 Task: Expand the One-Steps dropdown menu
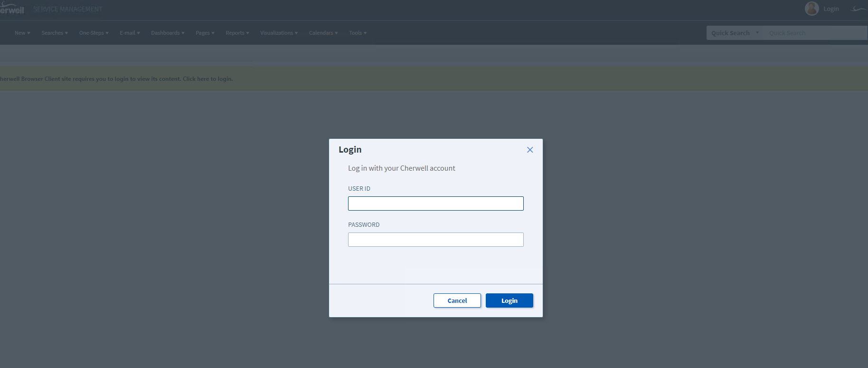coord(94,33)
